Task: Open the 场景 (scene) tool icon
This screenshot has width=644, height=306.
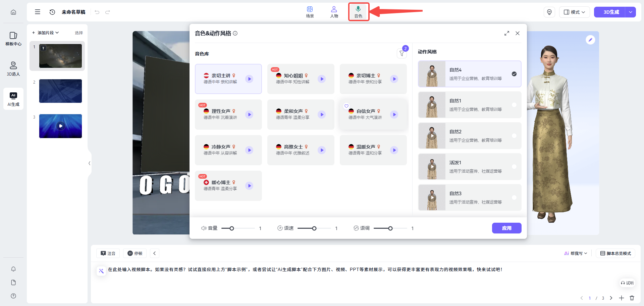Action: point(310,12)
